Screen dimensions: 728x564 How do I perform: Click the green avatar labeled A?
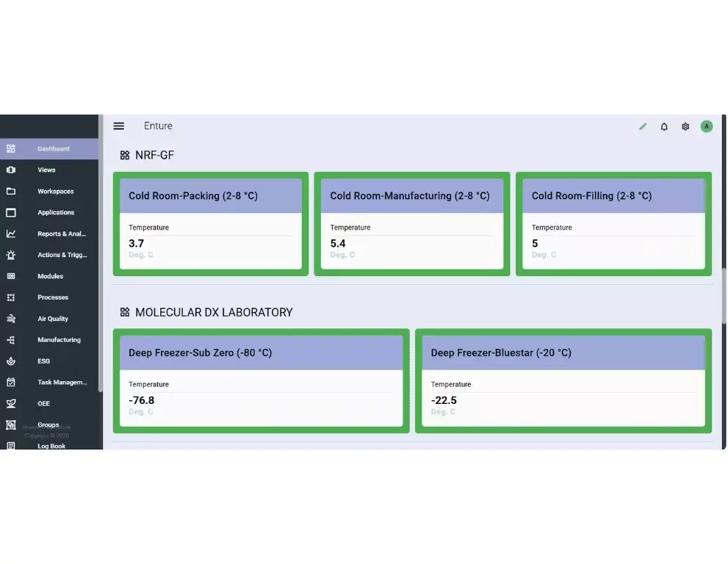pos(707,126)
